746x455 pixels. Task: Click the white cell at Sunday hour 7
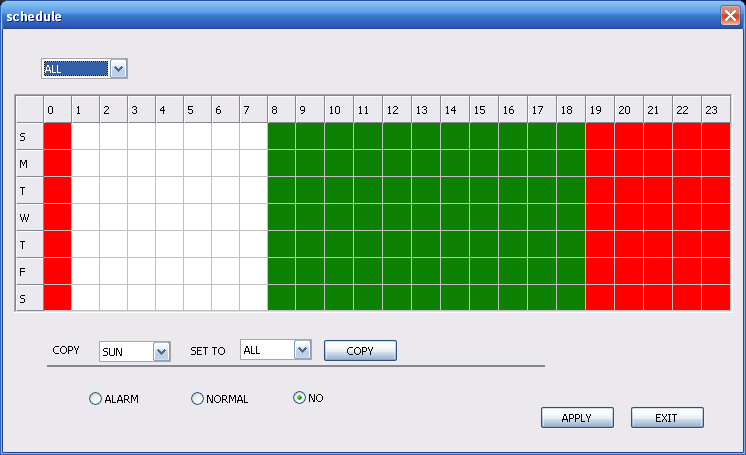254,136
